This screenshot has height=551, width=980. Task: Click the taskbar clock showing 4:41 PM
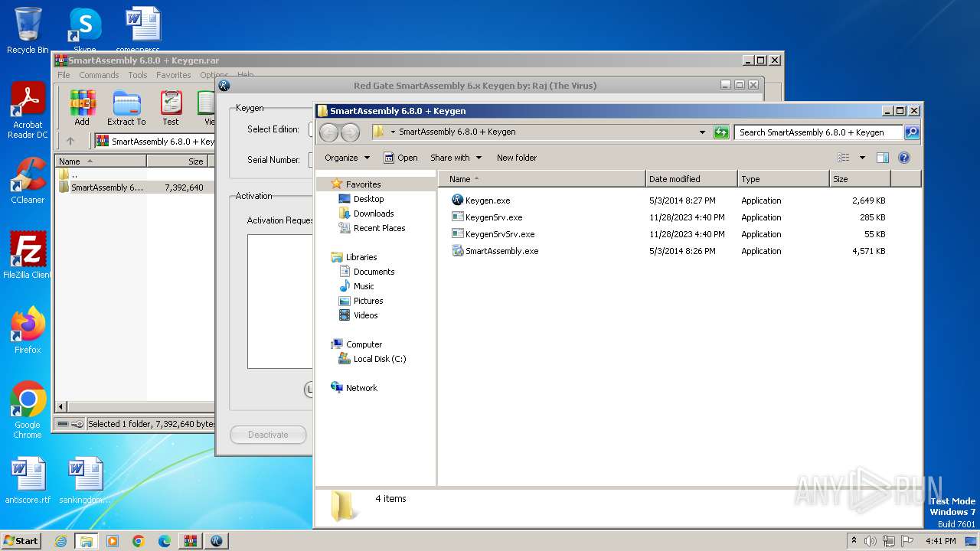[940, 541]
